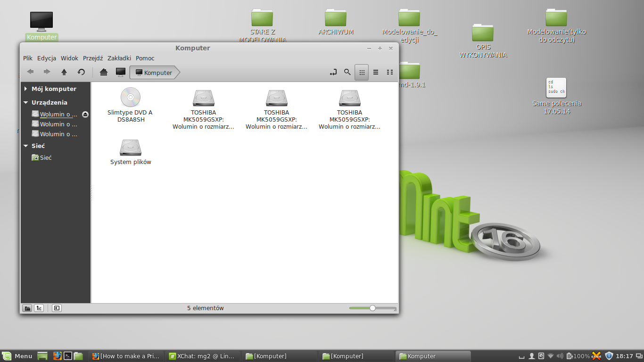The image size is (644, 362).
Task: Adjust the icon zoom slider
Action: pyautogui.click(x=372, y=308)
